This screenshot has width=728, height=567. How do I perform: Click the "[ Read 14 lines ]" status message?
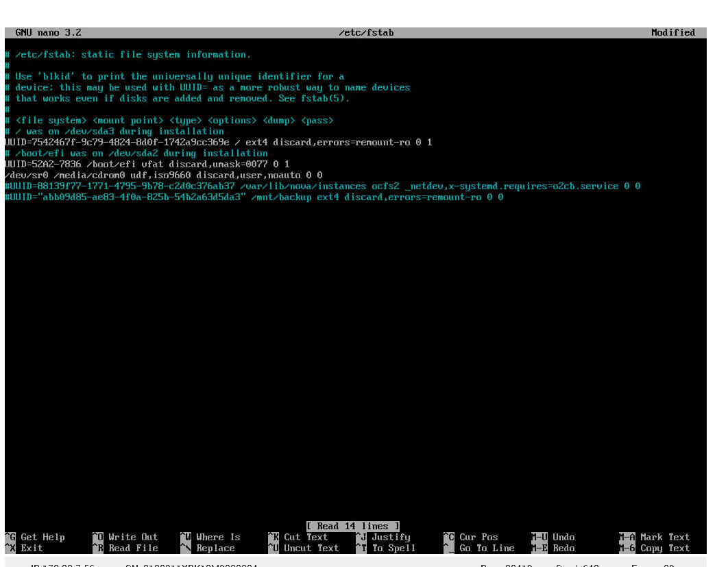click(x=353, y=526)
